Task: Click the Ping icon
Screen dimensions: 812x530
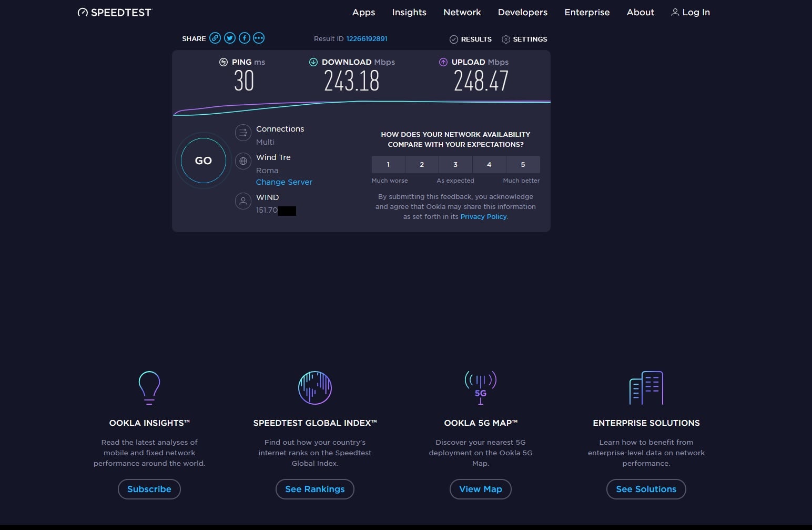Action: [224, 62]
